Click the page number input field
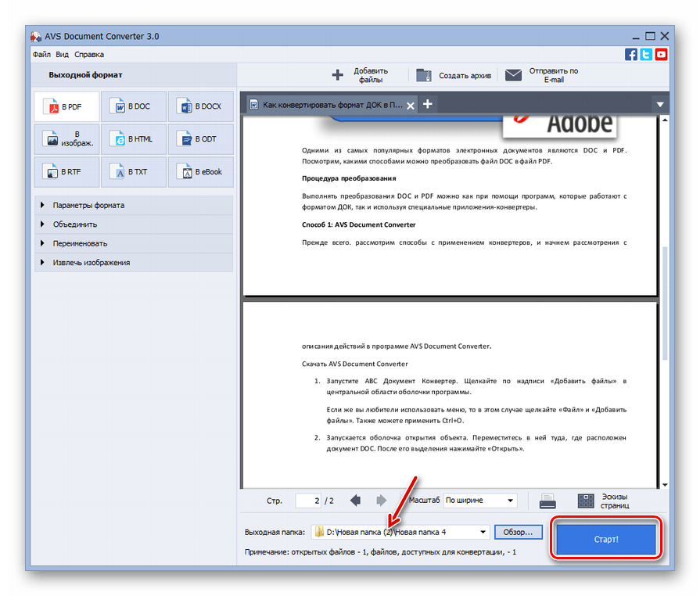The image size is (700, 596). point(308,501)
